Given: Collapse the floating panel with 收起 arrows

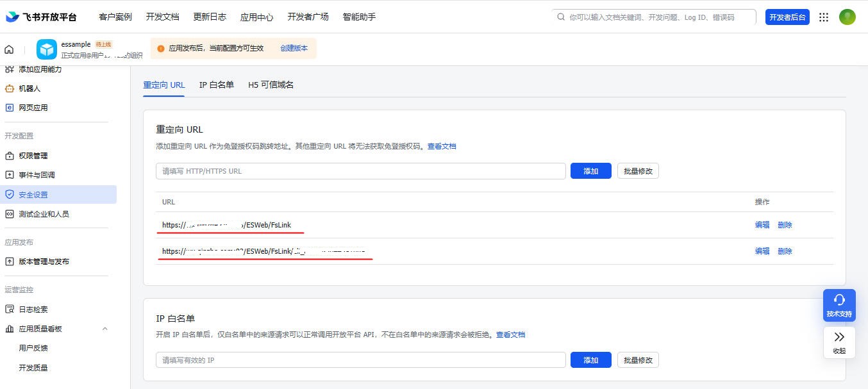Looking at the screenshot, I should tap(839, 342).
